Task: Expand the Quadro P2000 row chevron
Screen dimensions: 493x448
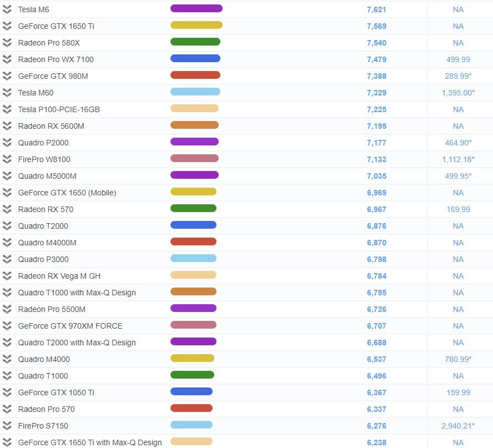Action: [7, 143]
